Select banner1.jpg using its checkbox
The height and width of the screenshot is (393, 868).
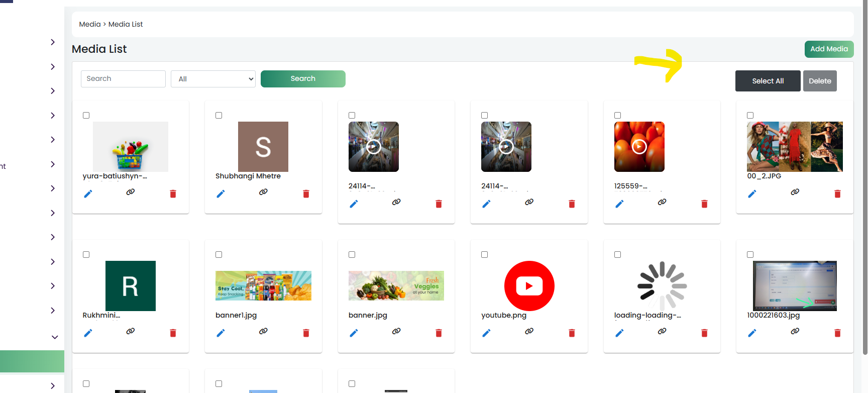click(x=219, y=255)
